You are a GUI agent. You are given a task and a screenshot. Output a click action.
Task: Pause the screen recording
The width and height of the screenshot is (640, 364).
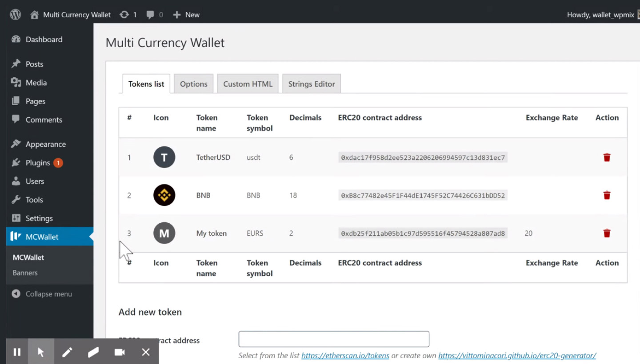[x=17, y=352]
